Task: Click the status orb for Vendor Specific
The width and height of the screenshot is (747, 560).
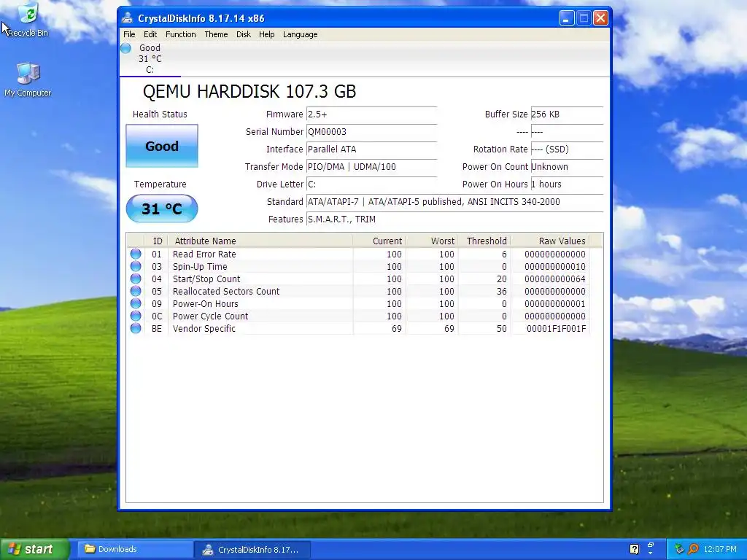Action: click(x=136, y=328)
